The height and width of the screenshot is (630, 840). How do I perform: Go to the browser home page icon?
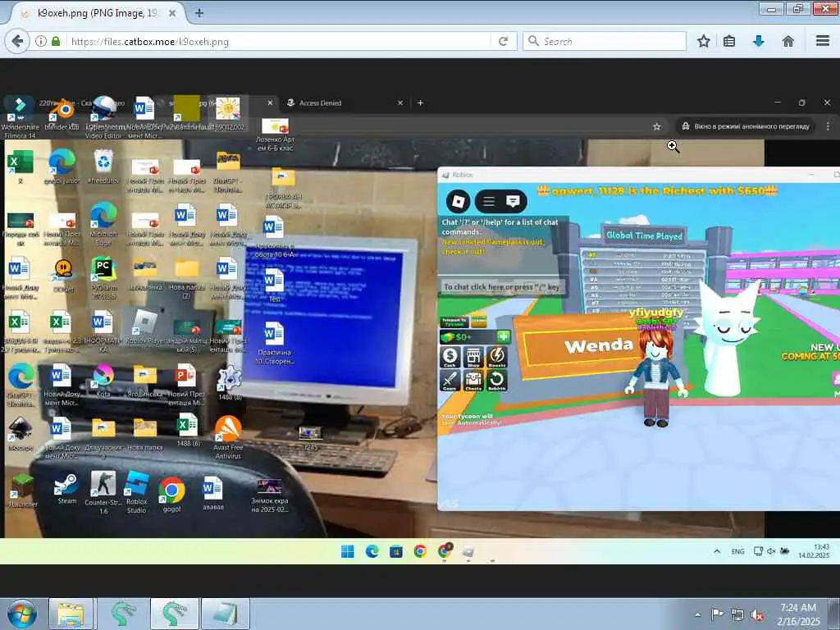click(x=787, y=41)
